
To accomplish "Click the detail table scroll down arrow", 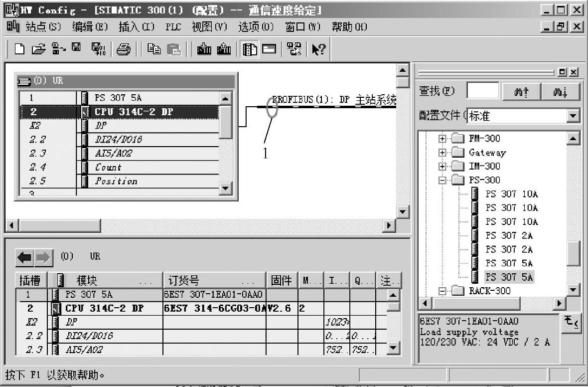I will click(x=393, y=348).
